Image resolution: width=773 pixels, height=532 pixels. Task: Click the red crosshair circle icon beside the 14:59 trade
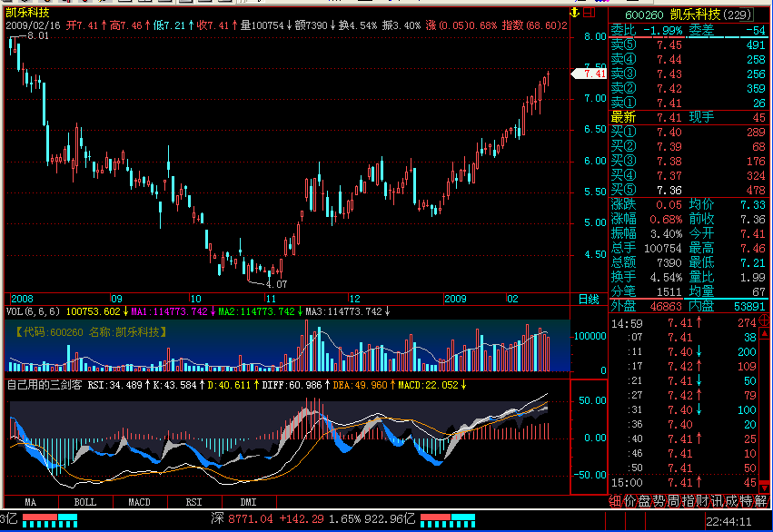click(x=764, y=320)
